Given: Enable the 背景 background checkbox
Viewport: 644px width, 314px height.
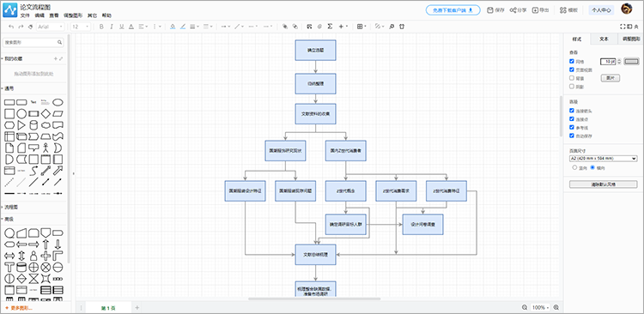Looking at the screenshot, I should [572, 78].
